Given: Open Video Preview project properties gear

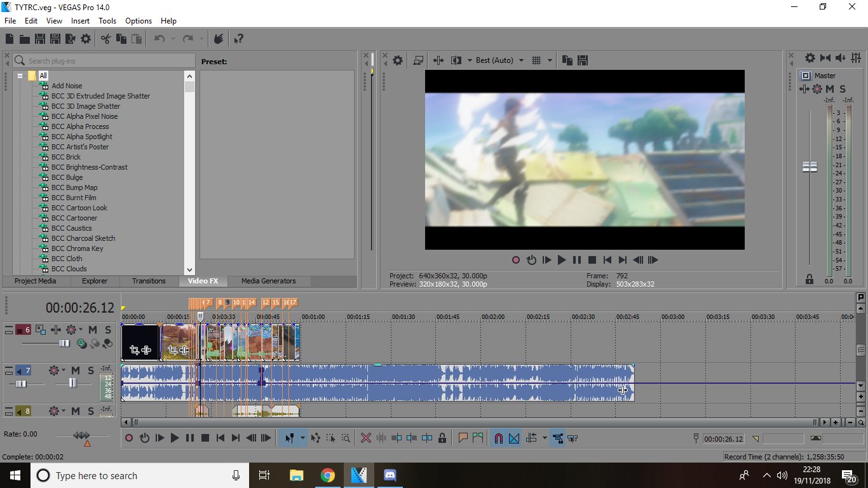Looking at the screenshot, I should point(398,60).
